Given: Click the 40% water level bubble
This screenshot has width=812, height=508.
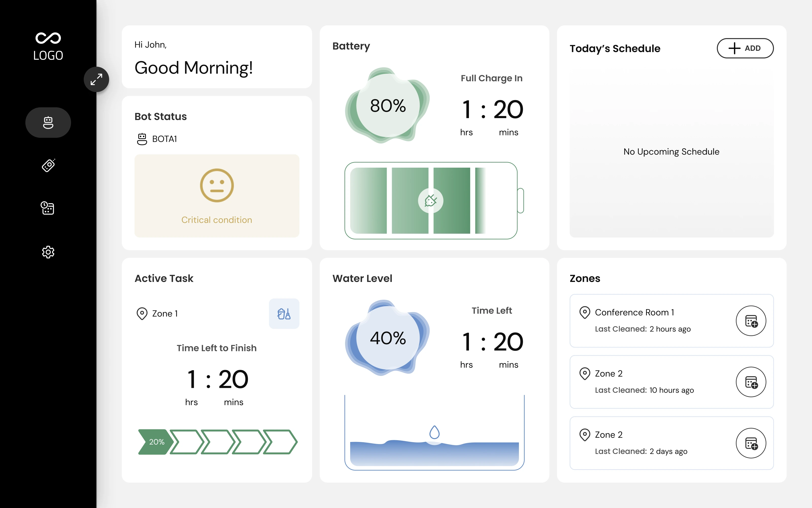Looking at the screenshot, I should pyautogui.click(x=388, y=338).
